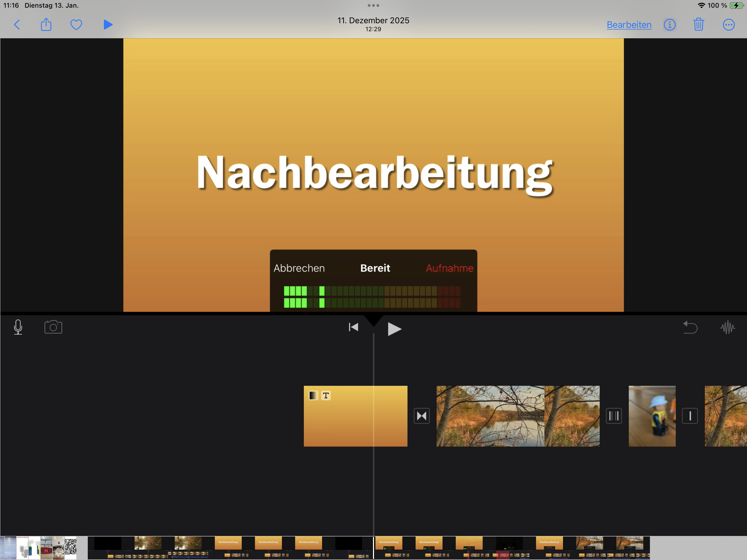The image size is (747, 560).
Task: Select the blurry Lego figure clip
Action: (652, 416)
